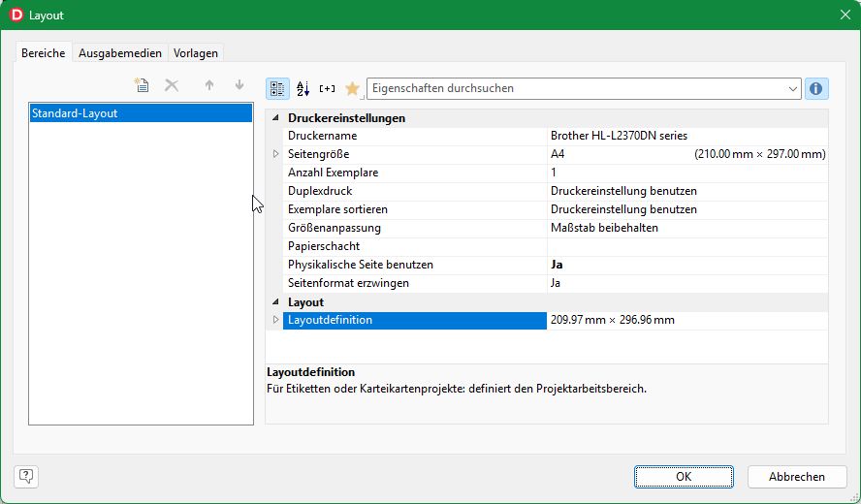Image resolution: width=861 pixels, height=504 pixels.
Task: Click the new layout area icon
Action: (x=142, y=86)
